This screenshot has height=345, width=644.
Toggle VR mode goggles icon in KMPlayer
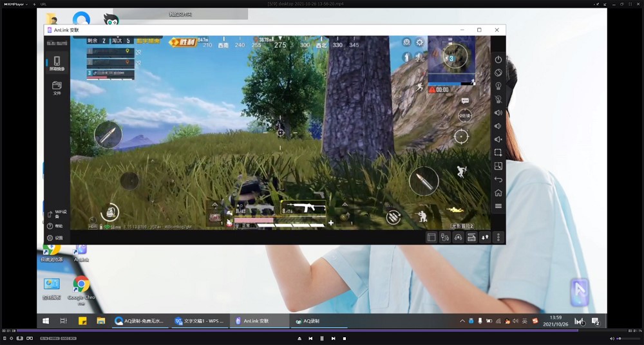pos(30,339)
